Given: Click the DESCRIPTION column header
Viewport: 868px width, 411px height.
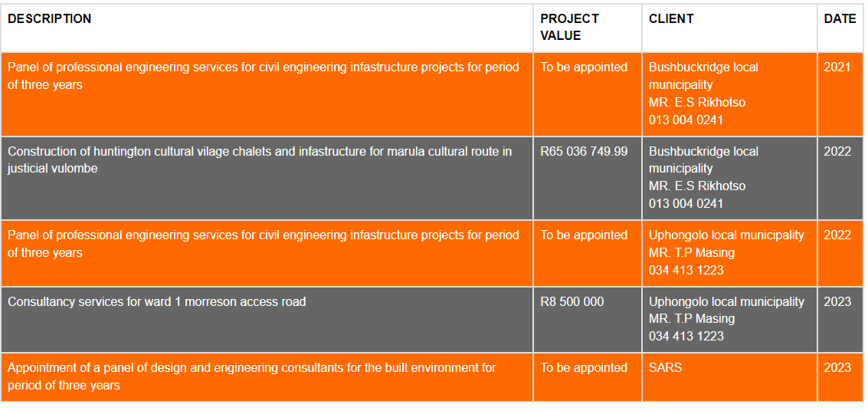Looking at the screenshot, I should click(50, 19).
